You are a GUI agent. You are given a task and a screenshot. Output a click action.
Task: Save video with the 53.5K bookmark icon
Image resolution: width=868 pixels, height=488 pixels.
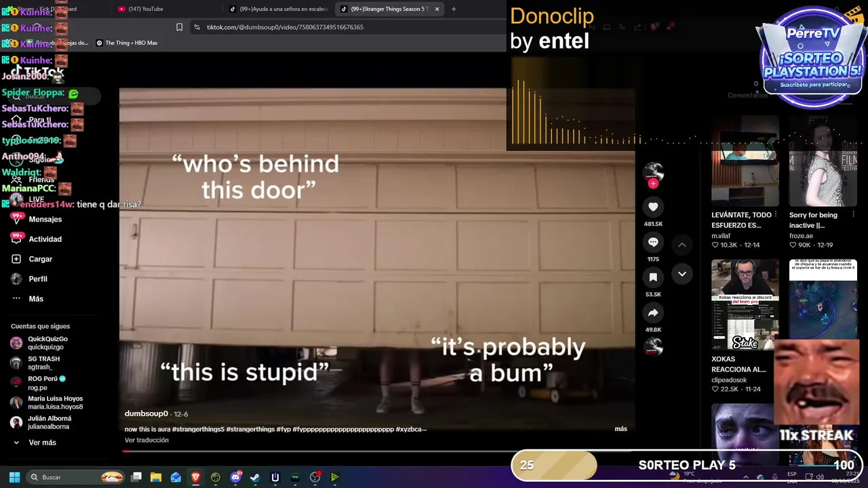[x=653, y=277]
